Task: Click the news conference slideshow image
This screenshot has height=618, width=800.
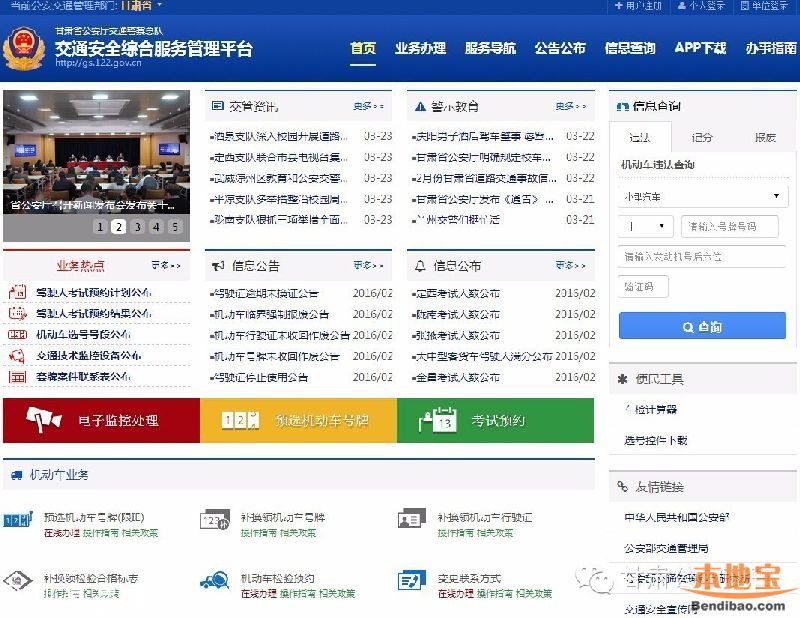Action: click(x=96, y=152)
